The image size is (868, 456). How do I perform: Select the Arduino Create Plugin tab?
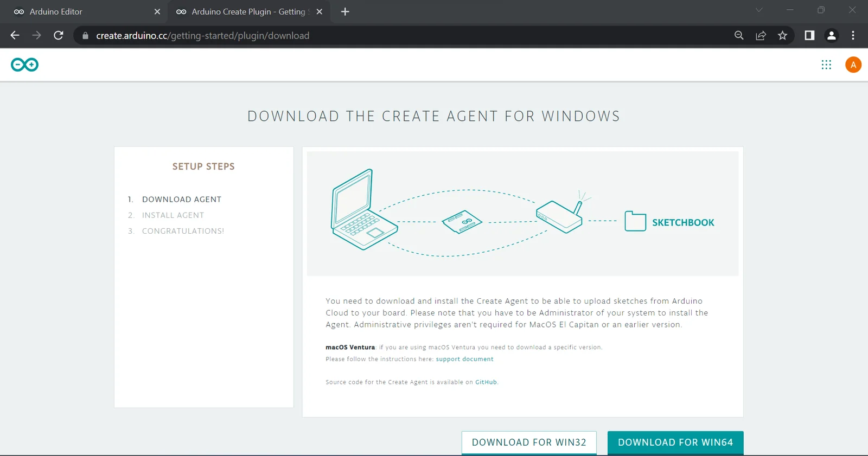pyautogui.click(x=250, y=12)
